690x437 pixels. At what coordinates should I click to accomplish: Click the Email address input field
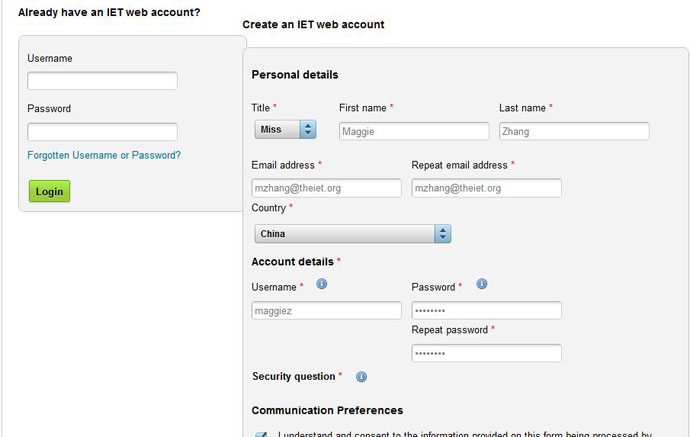click(327, 188)
